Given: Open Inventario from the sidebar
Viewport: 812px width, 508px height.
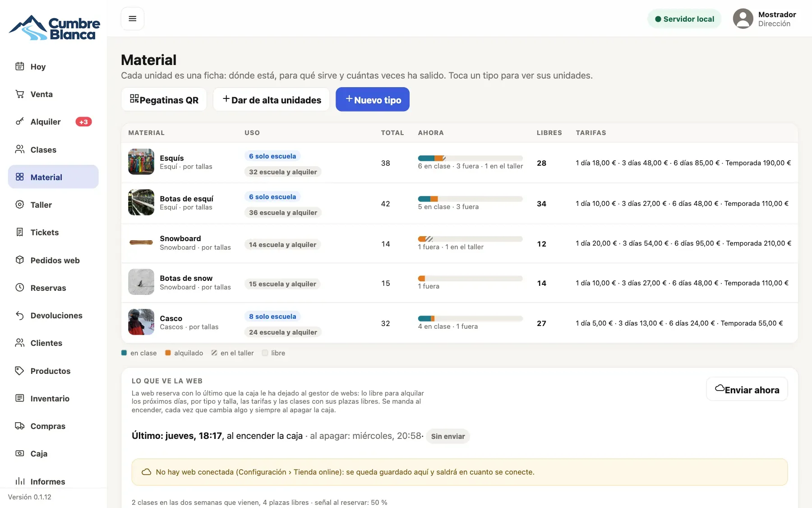Looking at the screenshot, I should (x=53, y=398).
